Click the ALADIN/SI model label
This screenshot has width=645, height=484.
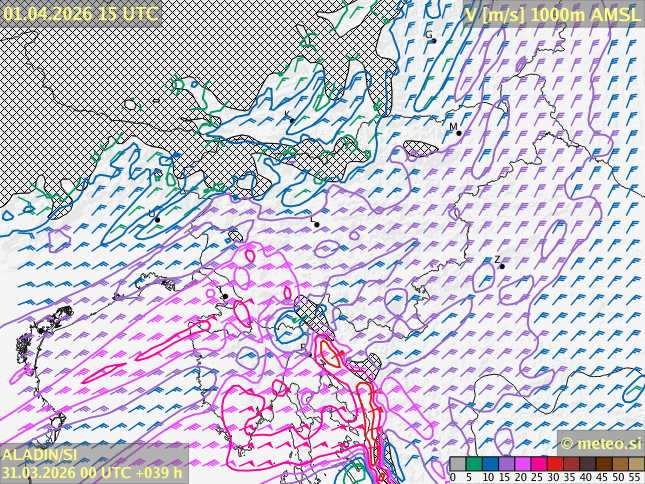click(x=40, y=455)
